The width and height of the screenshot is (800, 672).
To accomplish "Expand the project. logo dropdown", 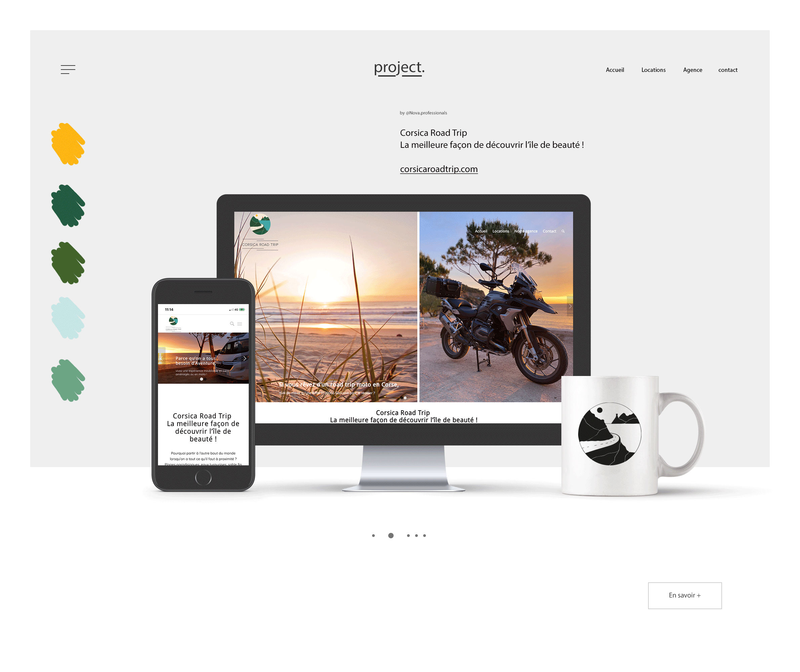I will (x=400, y=69).
